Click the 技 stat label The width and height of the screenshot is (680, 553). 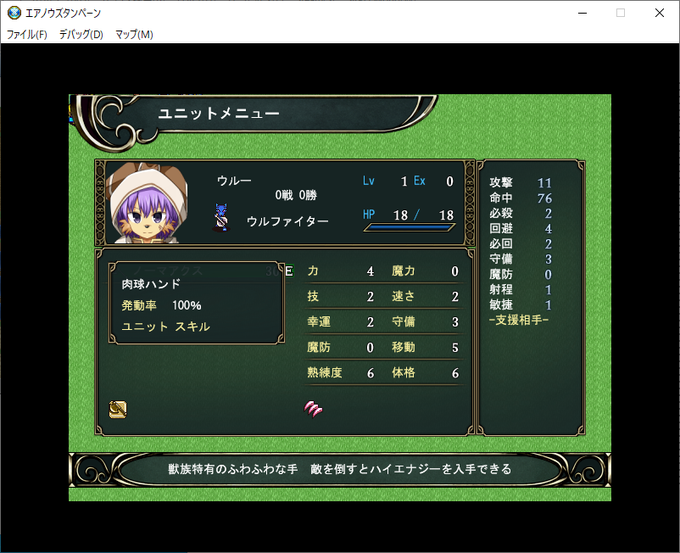click(313, 296)
